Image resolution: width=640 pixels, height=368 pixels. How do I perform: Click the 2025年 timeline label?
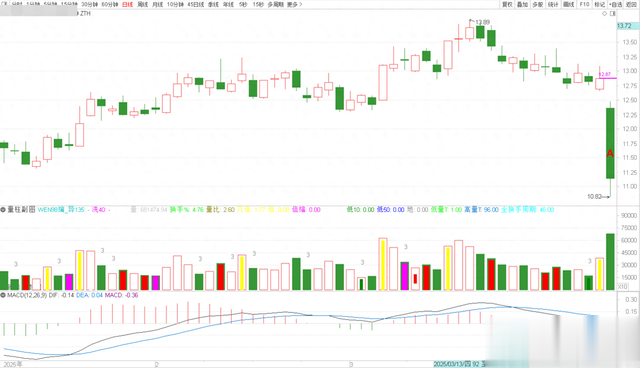(x=12, y=364)
